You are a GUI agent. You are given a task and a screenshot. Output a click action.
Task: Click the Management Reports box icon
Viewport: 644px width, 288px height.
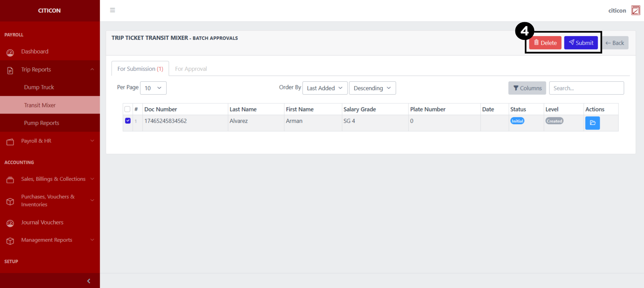[10, 241]
